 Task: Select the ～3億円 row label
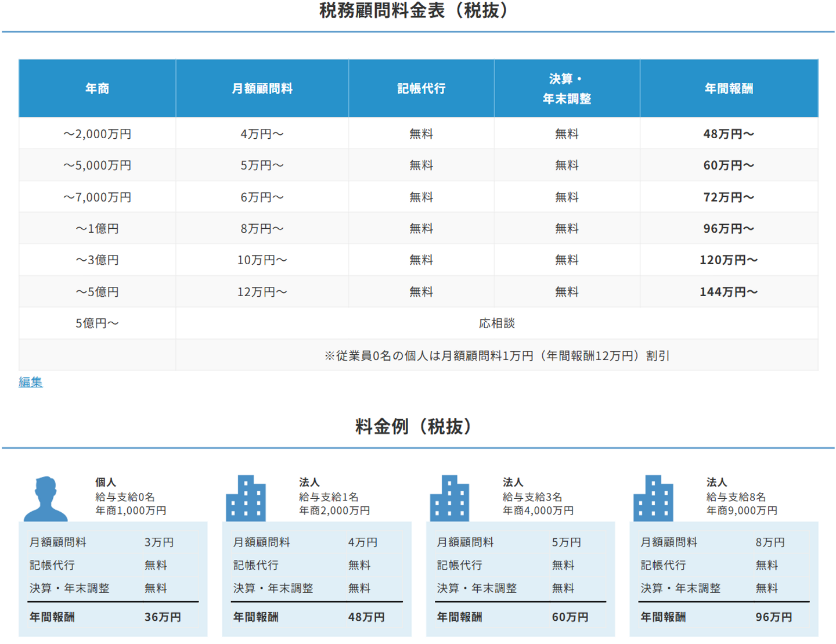coord(98,260)
